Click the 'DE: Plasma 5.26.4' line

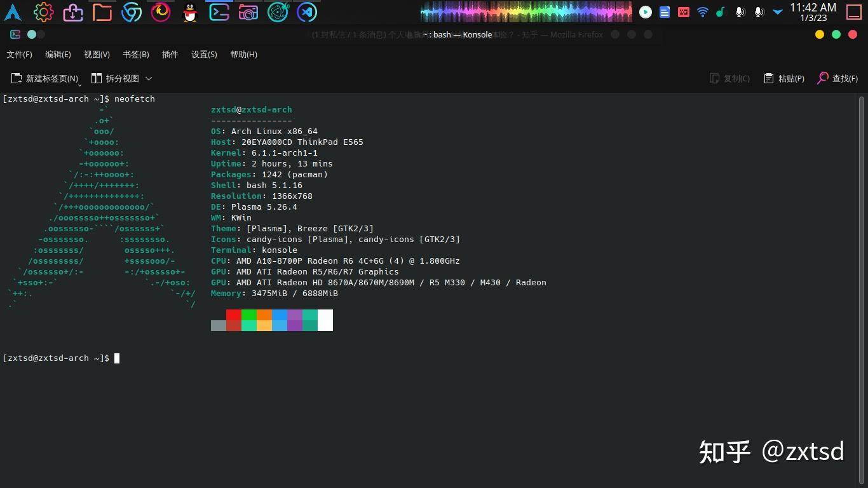pos(254,207)
